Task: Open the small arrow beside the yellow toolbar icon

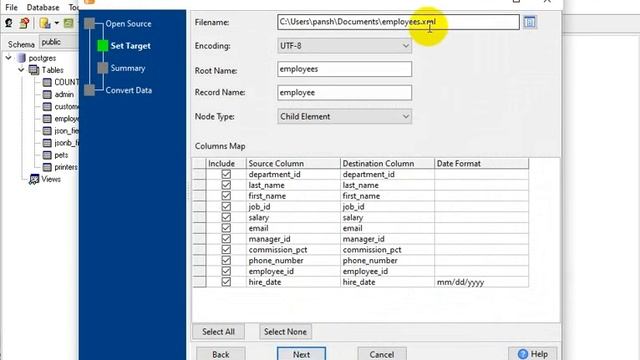Action: (57, 23)
